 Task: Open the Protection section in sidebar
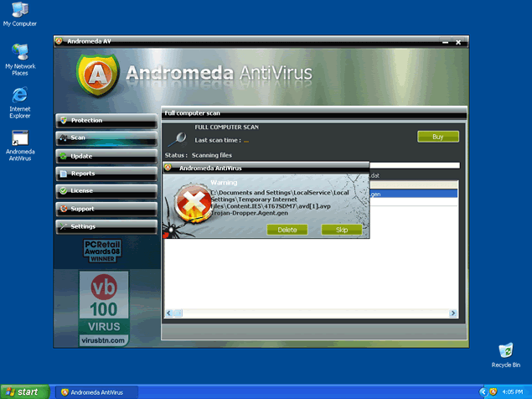(x=106, y=120)
